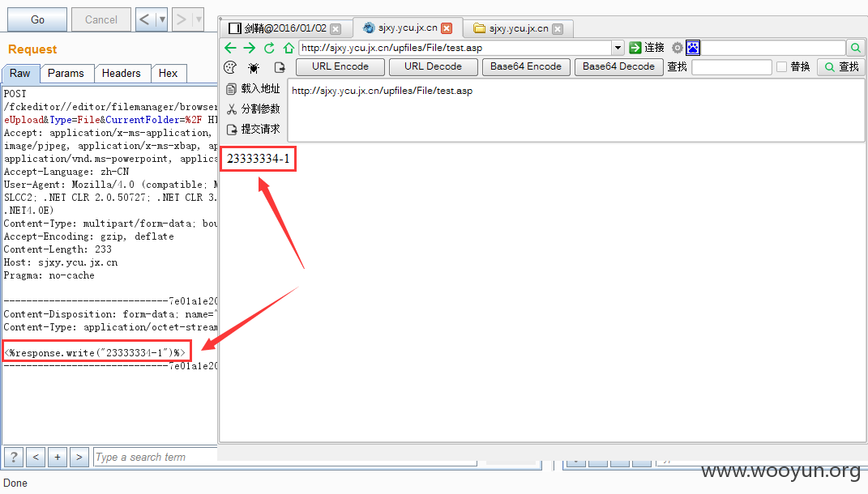Reload the page with the green refresh icon
The height and width of the screenshot is (494, 868).
[269, 48]
